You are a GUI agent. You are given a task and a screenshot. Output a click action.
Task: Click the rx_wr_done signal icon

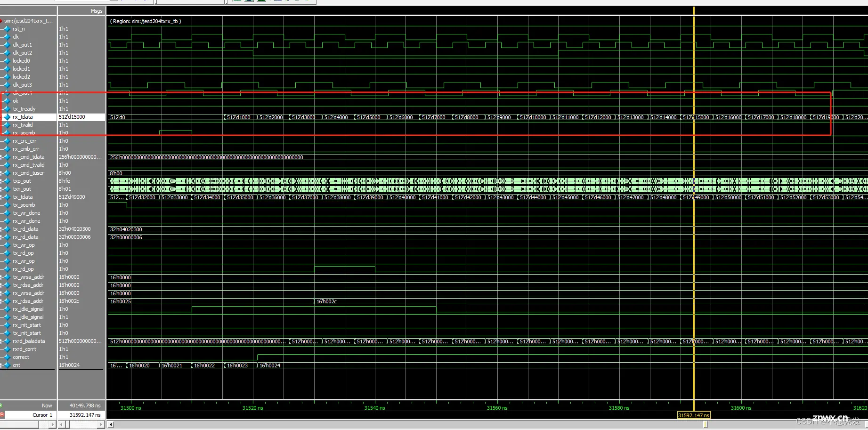(x=7, y=221)
